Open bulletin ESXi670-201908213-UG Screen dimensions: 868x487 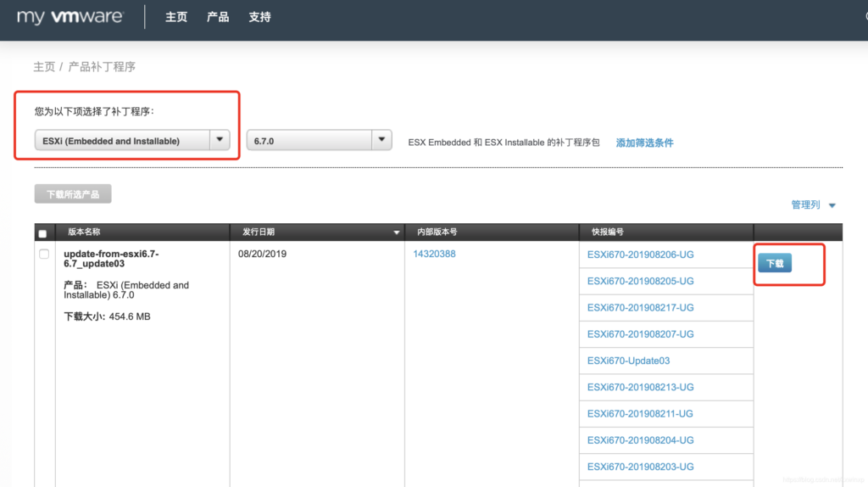[x=640, y=387]
